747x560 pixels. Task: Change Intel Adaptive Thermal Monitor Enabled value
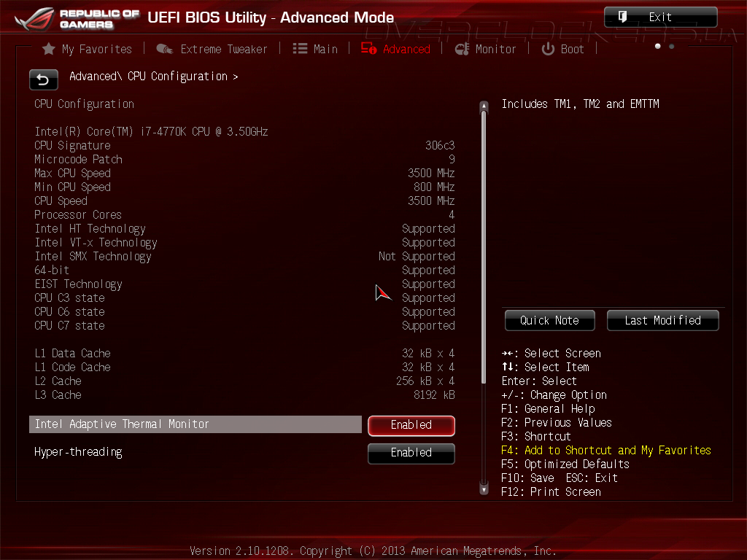pos(411,425)
